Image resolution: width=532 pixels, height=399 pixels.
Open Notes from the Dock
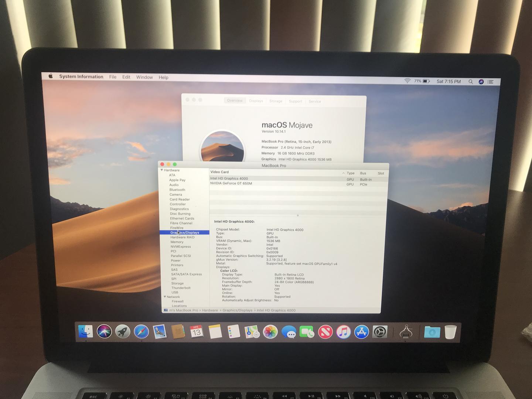[x=215, y=331]
